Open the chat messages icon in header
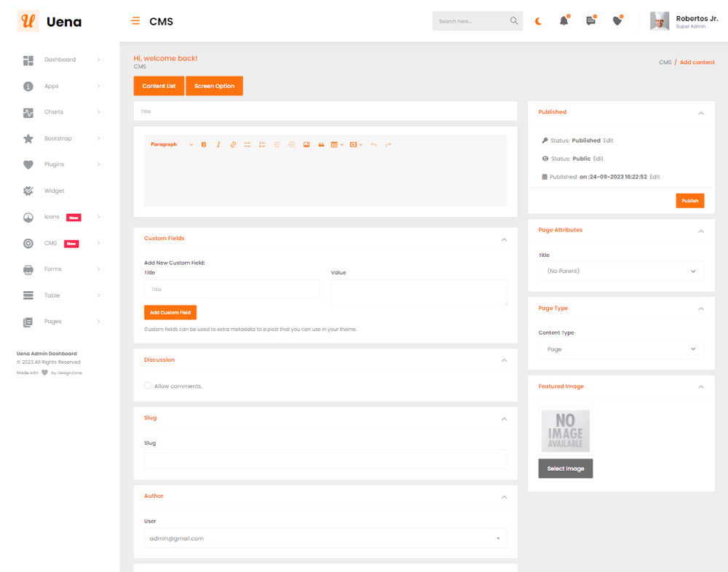Viewport: 728px width, 572px height. point(590,21)
